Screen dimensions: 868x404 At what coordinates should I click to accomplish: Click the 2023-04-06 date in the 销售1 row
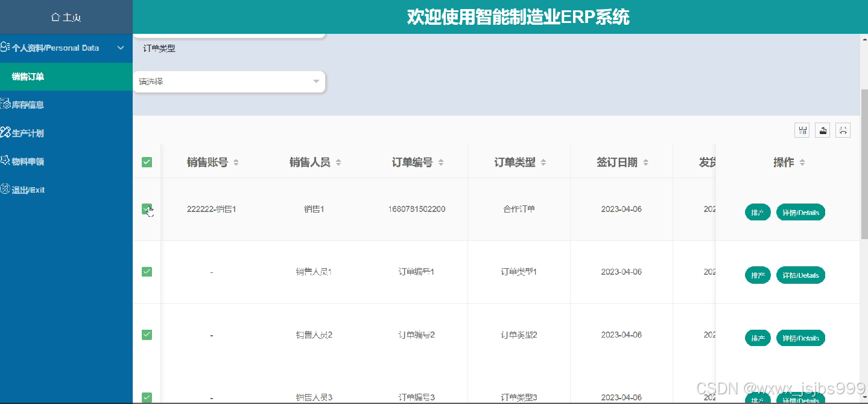621,209
